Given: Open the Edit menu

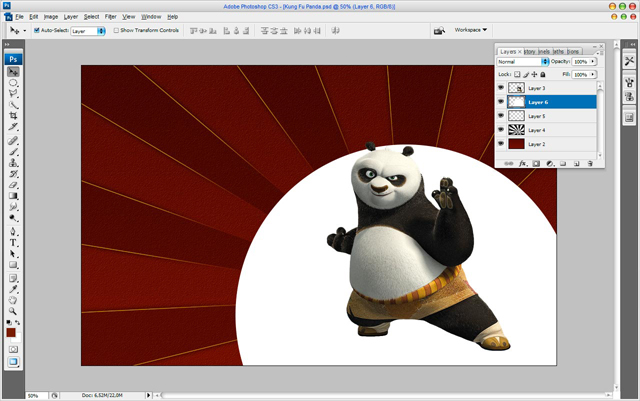Looking at the screenshot, I should (34, 17).
